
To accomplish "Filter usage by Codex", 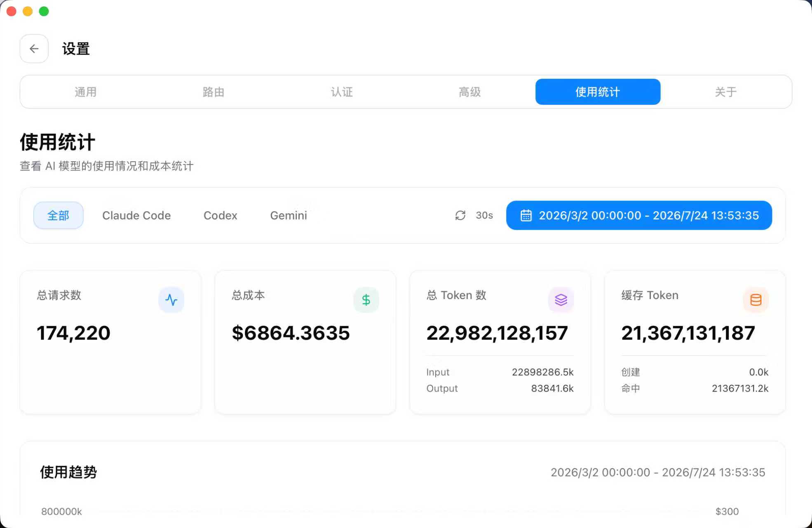I will tap(221, 215).
